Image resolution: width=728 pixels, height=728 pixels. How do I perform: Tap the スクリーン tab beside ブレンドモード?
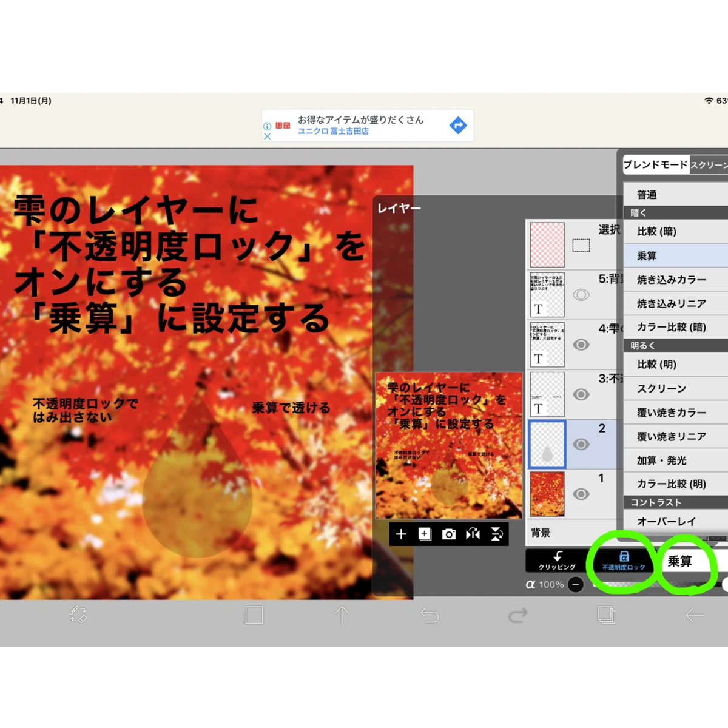(709, 165)
